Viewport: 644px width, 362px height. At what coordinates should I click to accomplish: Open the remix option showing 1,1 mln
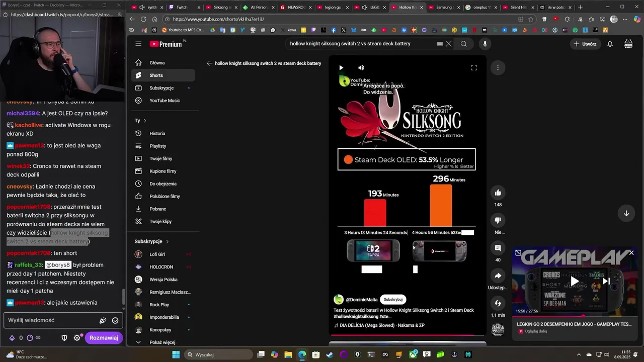click(x=498, y=303)
